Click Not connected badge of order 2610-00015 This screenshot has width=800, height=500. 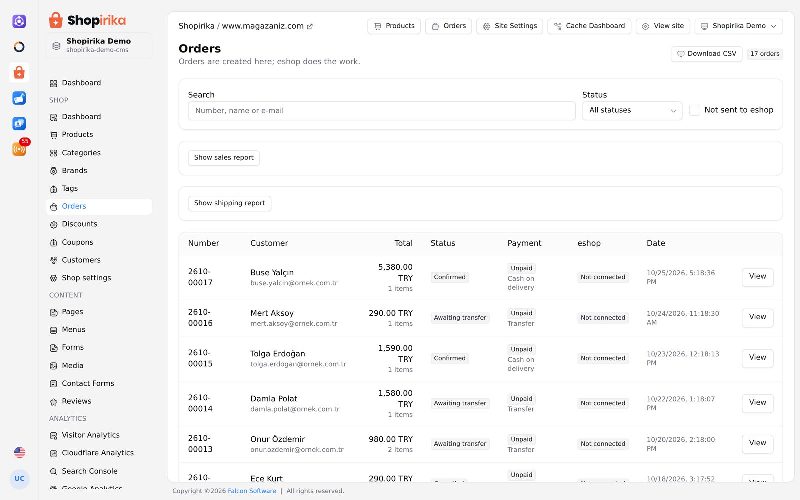click(603, 358)
